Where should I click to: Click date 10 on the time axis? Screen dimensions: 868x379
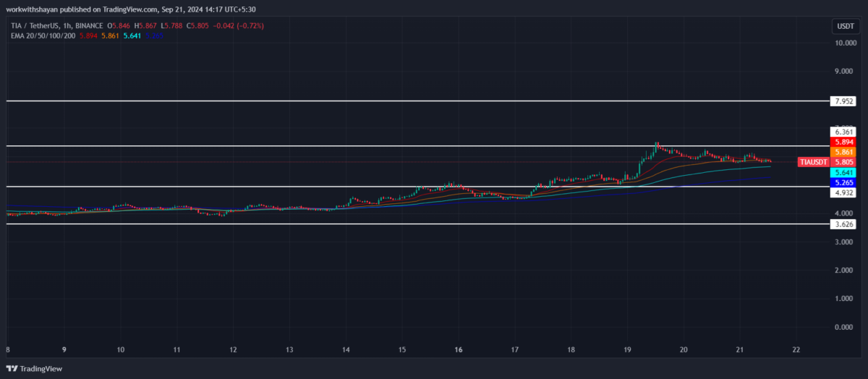click(x=120, y=349)
